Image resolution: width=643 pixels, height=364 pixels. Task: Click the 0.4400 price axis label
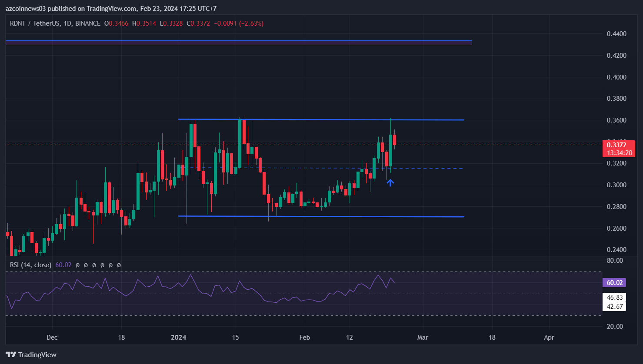[x=616, y=34]
